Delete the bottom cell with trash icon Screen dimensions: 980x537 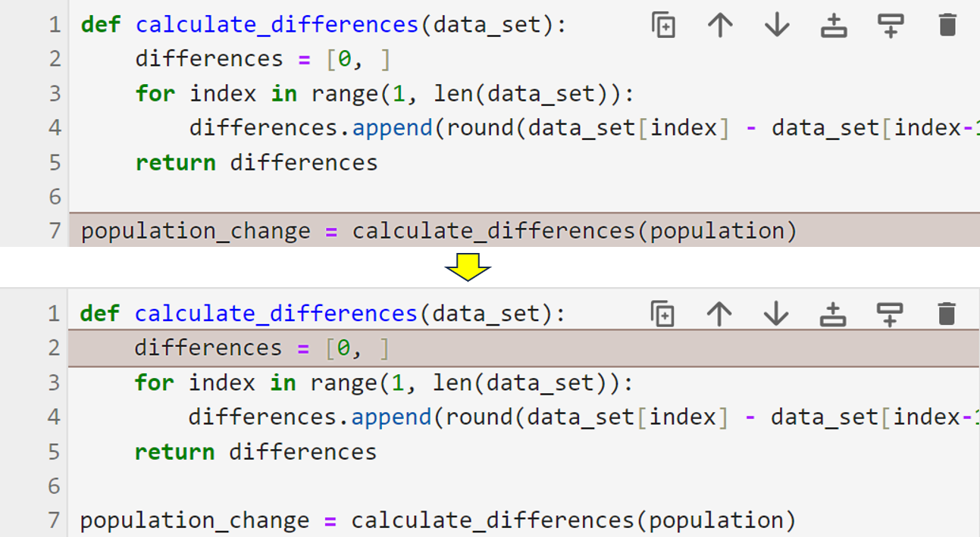tap(947, 313)
